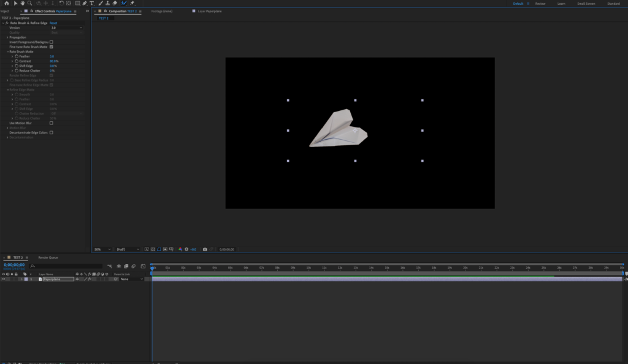
Task: Switch to the Render Queue tab
Action: (x=48, y=257)
